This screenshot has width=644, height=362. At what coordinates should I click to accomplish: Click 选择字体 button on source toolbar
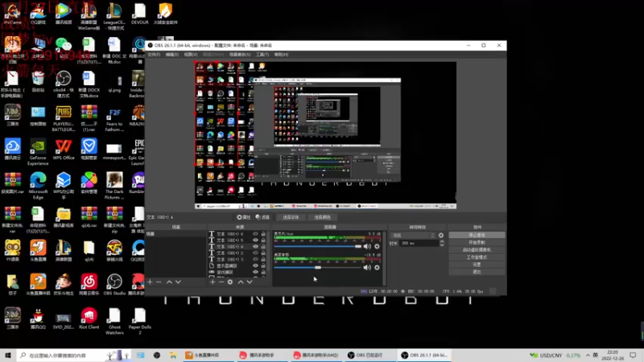coord(291,217)
